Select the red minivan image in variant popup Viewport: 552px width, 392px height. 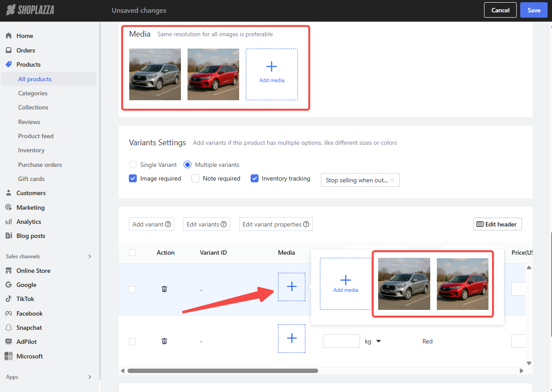click(x=462, y=284)
